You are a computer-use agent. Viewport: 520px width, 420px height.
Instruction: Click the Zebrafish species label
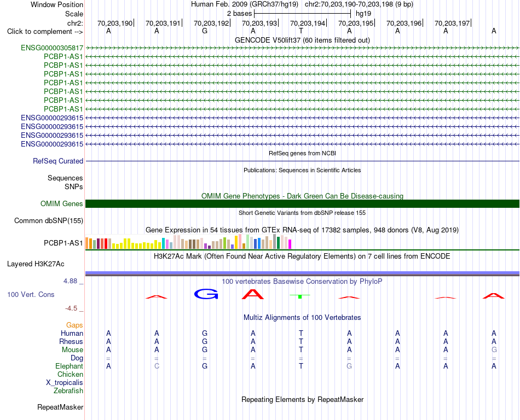tap(68, 390)
